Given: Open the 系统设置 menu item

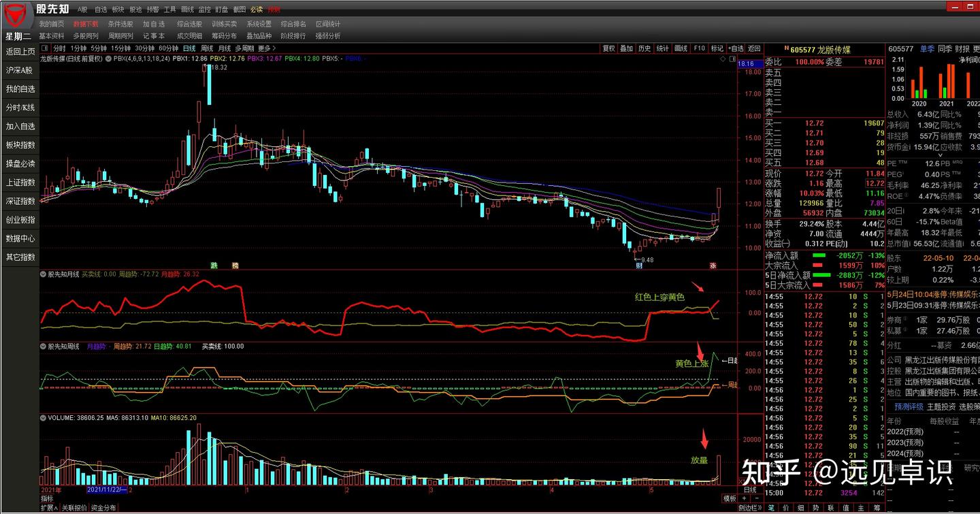Looking at the screenshot, I should pos(259,24).
